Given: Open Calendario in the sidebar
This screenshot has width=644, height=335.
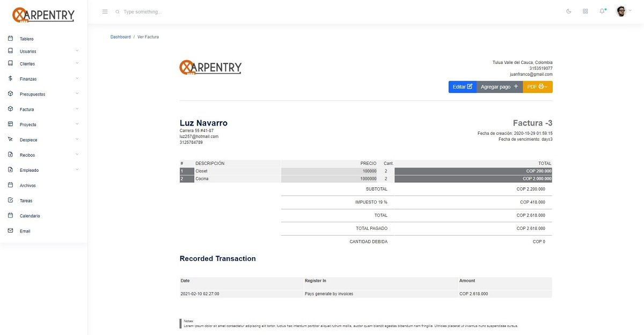Looking at the screenshot, I should tap(30, 216).
